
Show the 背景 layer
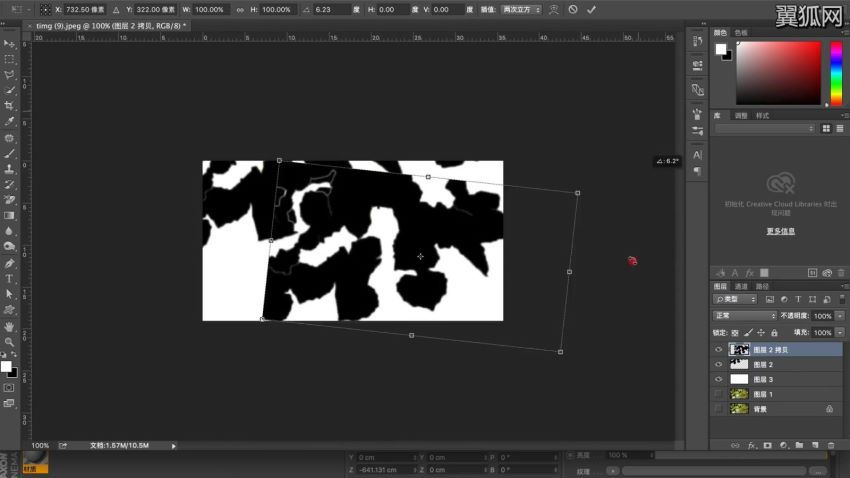(718, 409)
